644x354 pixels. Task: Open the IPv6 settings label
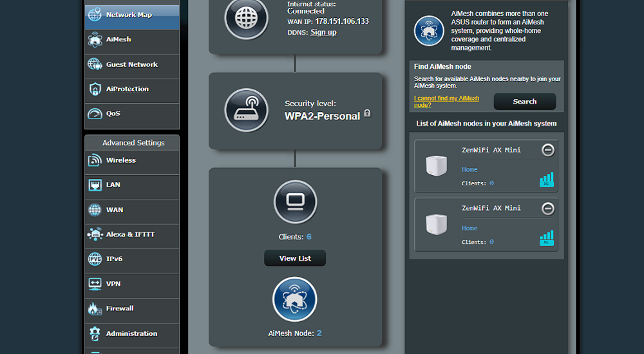(114, 259)
